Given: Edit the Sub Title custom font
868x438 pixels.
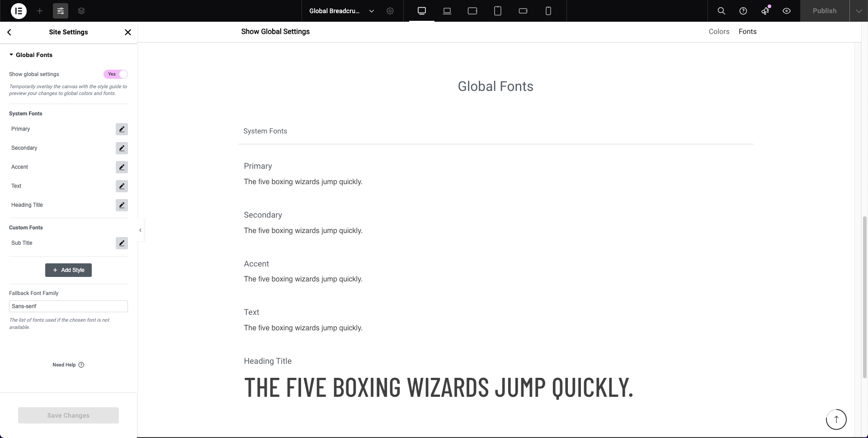Looking at the screenshot, I should tap(122, 243).
